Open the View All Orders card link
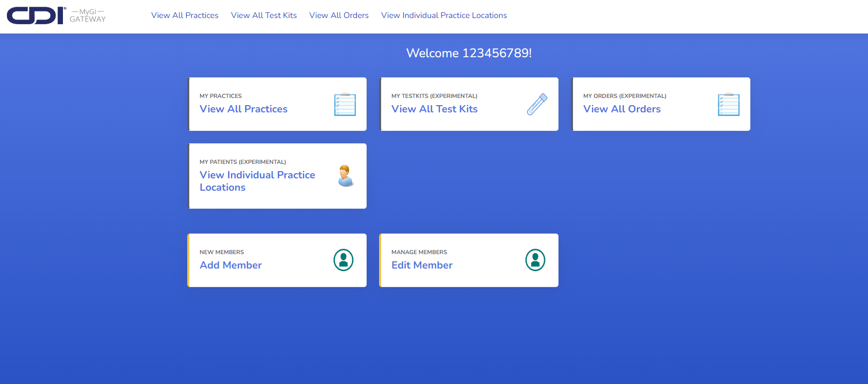This screenshot has width=868, height=384. click(x=621, y=109)
